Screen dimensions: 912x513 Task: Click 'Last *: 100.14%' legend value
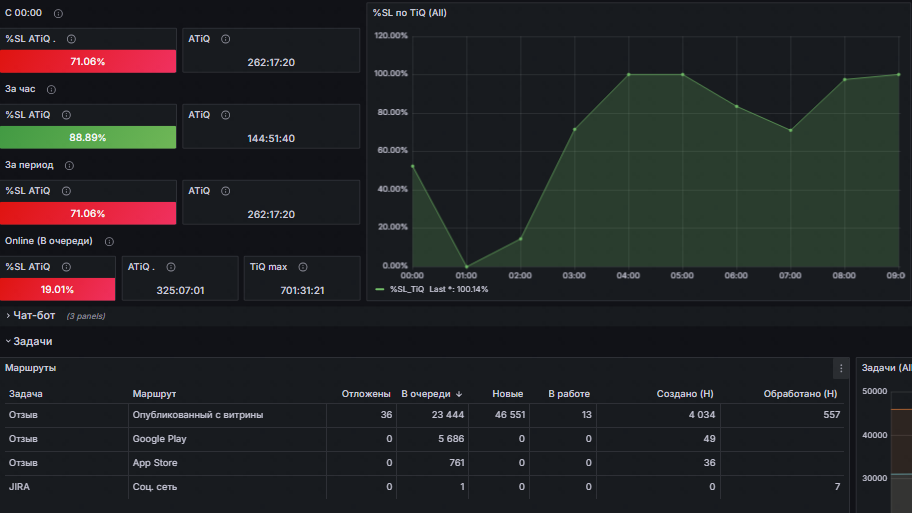(458, 289)
